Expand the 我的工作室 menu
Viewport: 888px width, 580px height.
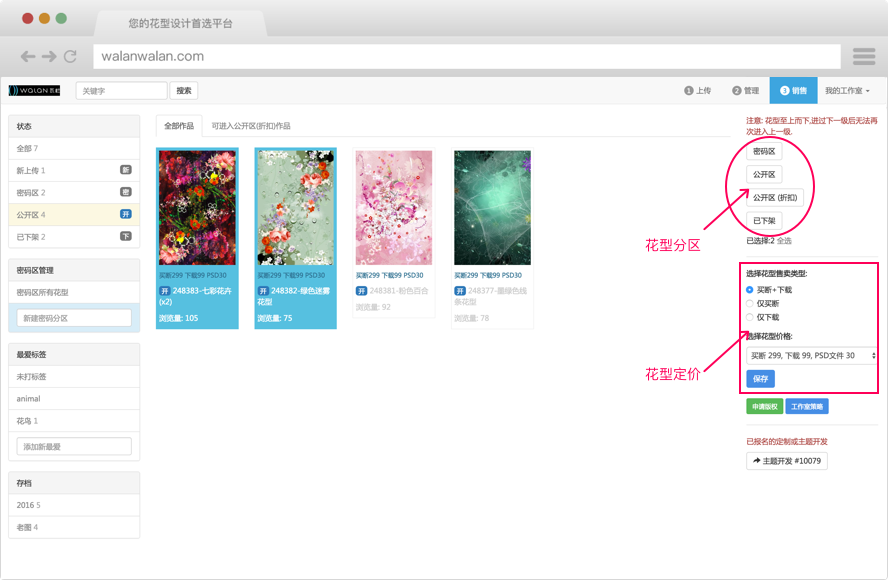tap(847, 91)
